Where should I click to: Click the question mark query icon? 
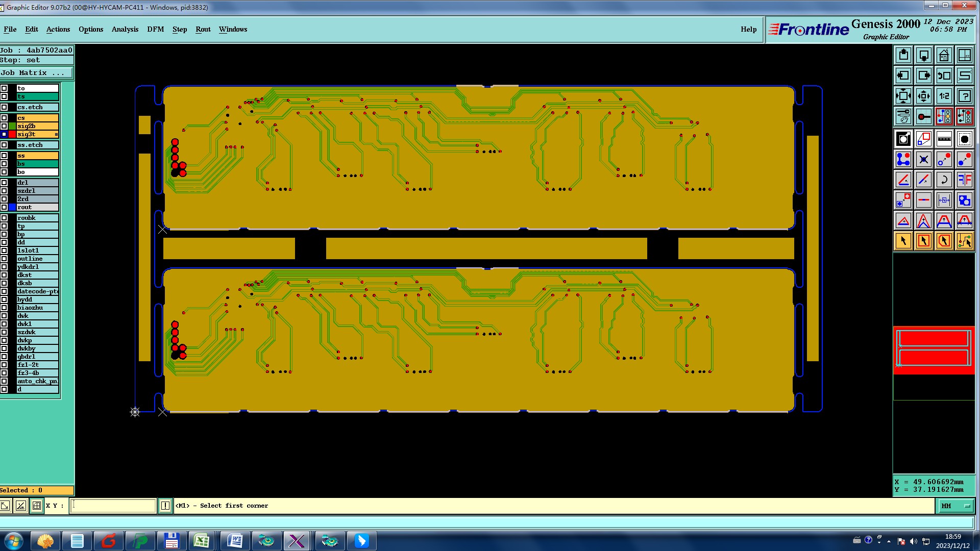(964, 96)
